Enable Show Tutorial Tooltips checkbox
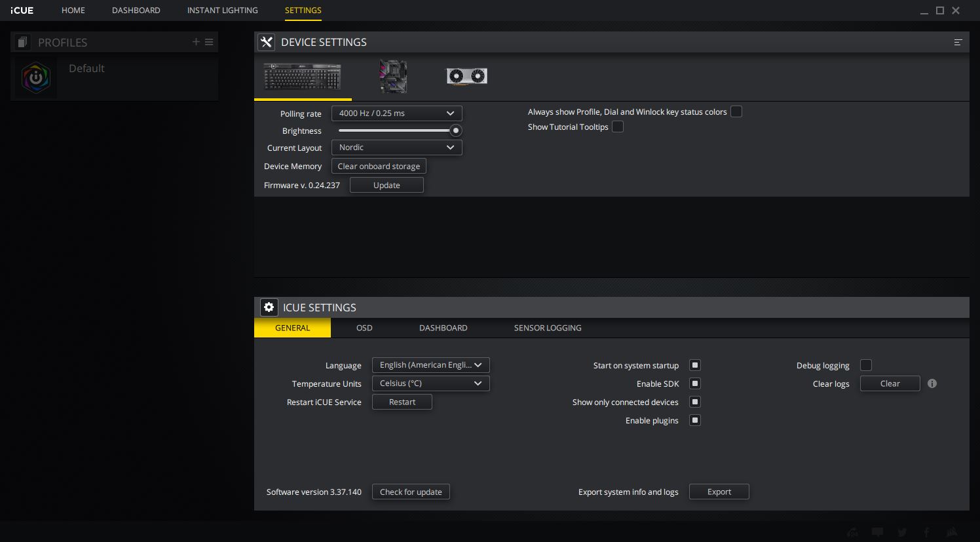The height and width of the screenshot is (542, 980). tap(618, 126)
